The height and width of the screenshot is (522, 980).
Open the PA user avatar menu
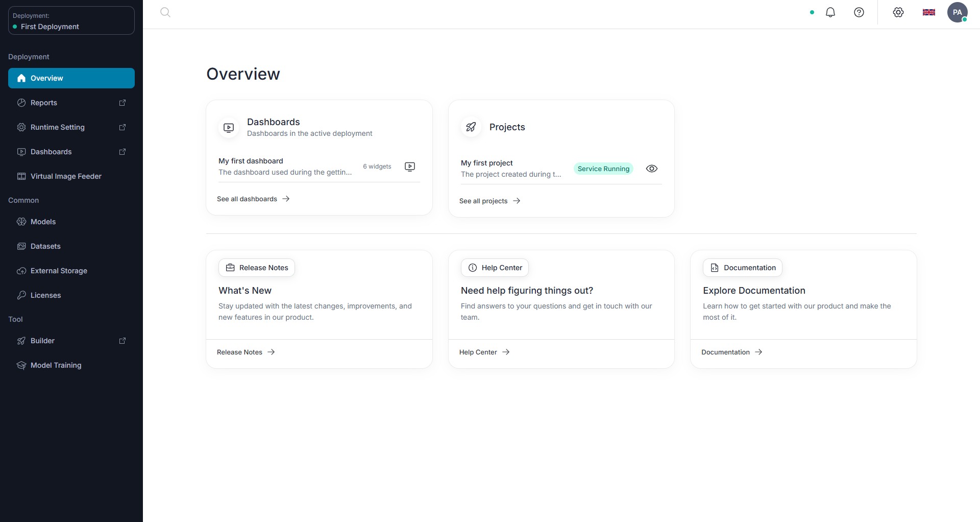point(958,12)
